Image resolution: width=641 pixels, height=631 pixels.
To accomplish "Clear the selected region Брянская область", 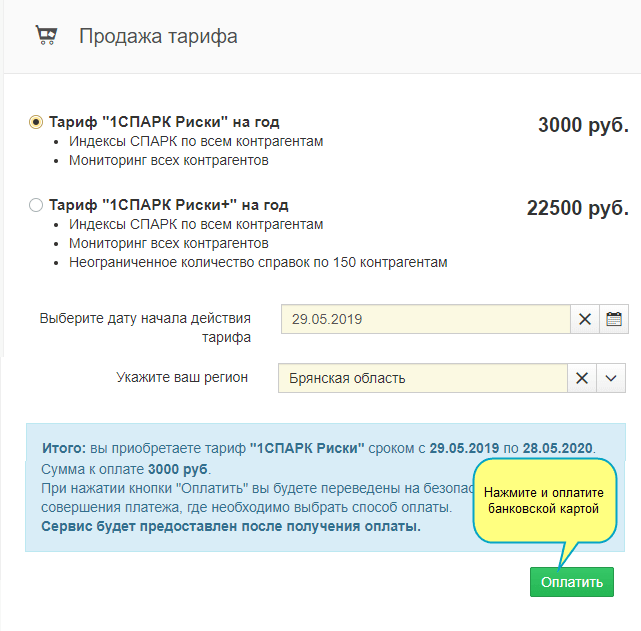I will 582,378.
